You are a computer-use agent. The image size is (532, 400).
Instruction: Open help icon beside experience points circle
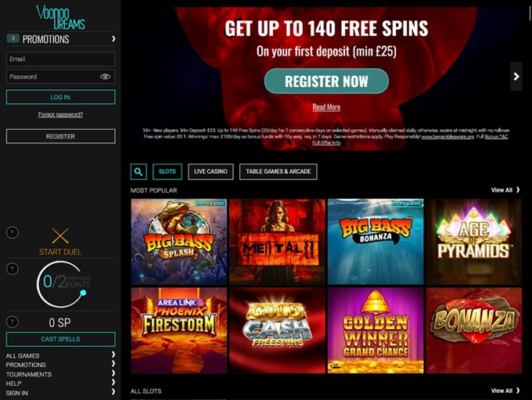pos(13,269)
